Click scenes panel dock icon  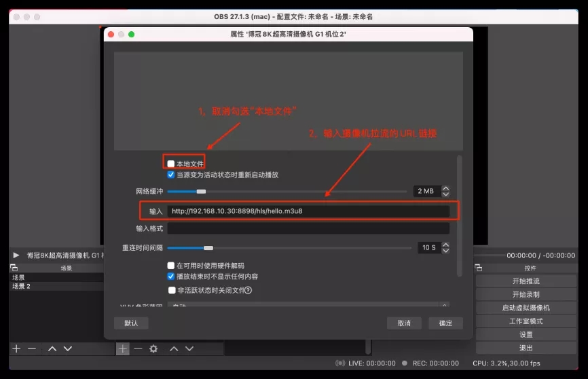click(14, 268)
